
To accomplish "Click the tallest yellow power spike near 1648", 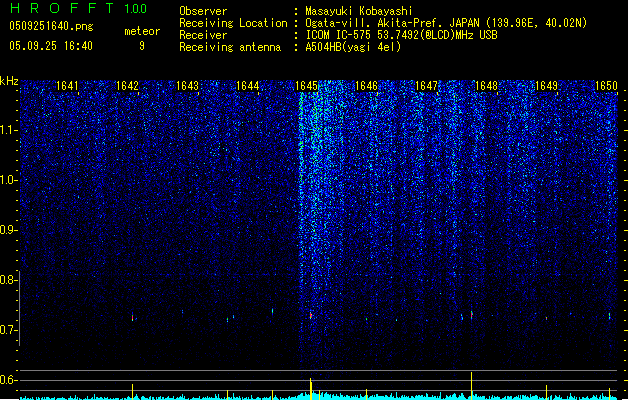I will [x=471, y=384].
